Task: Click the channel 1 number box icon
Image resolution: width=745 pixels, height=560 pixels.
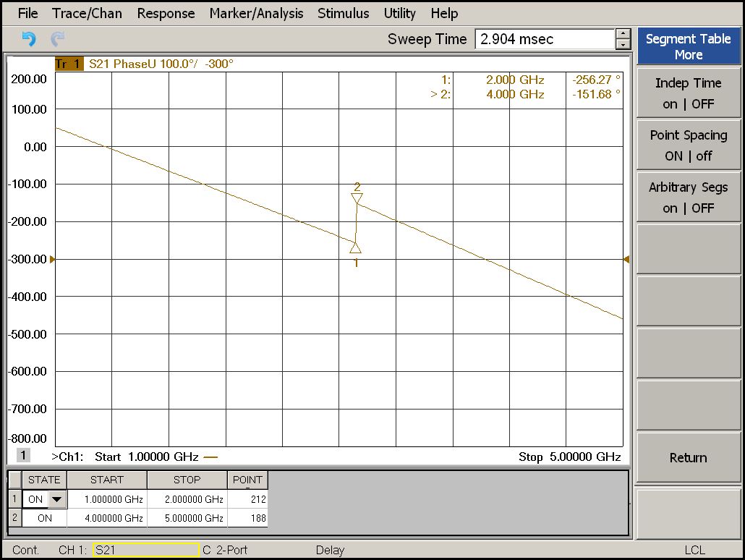Action: tap(23, 455)
